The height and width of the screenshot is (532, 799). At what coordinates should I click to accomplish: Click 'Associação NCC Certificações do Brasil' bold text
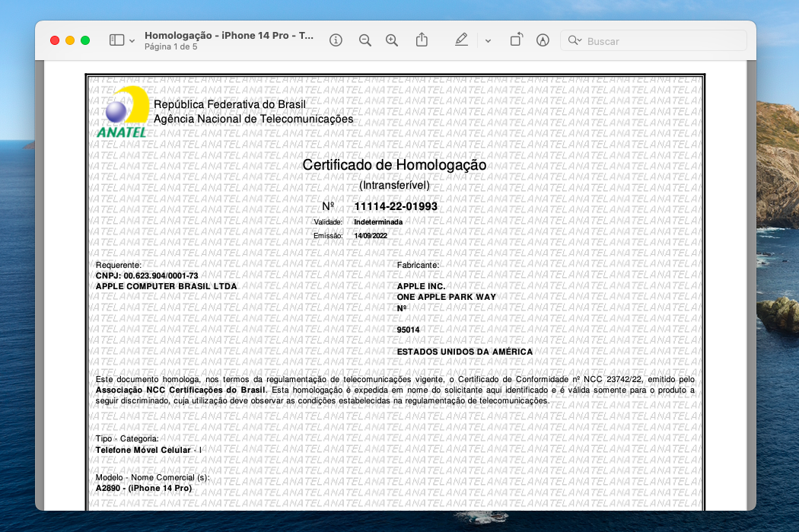pos(181,390)
